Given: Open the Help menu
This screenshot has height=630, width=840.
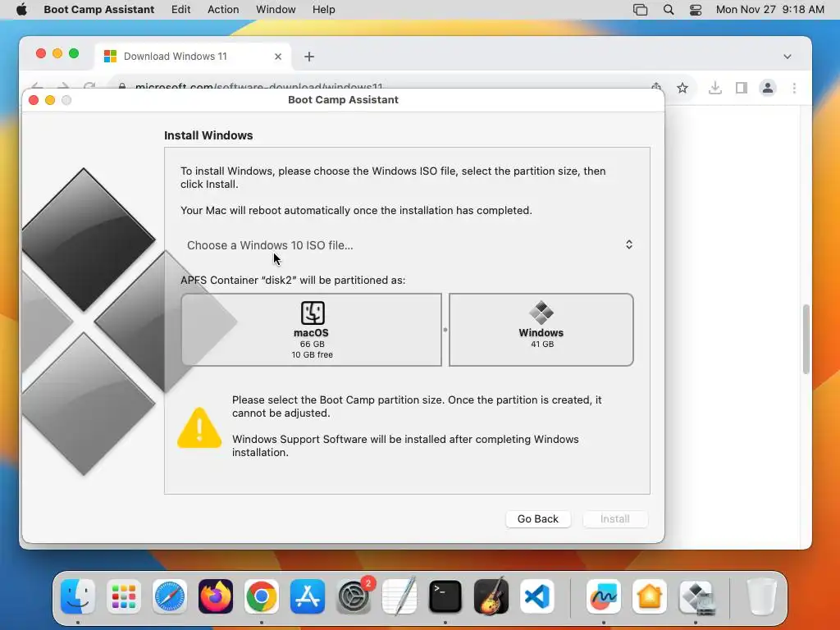Looking at the screenshot, I should point(323,10).
